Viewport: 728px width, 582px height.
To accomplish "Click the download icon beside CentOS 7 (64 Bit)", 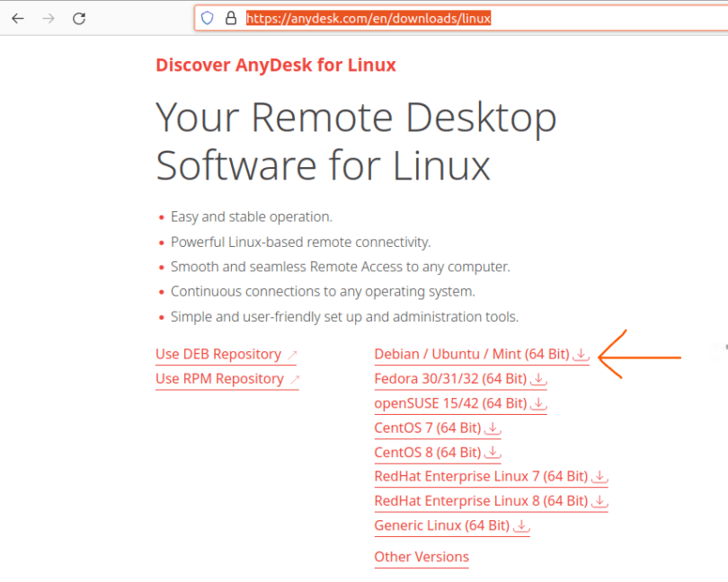I will [x=493, y=428].
